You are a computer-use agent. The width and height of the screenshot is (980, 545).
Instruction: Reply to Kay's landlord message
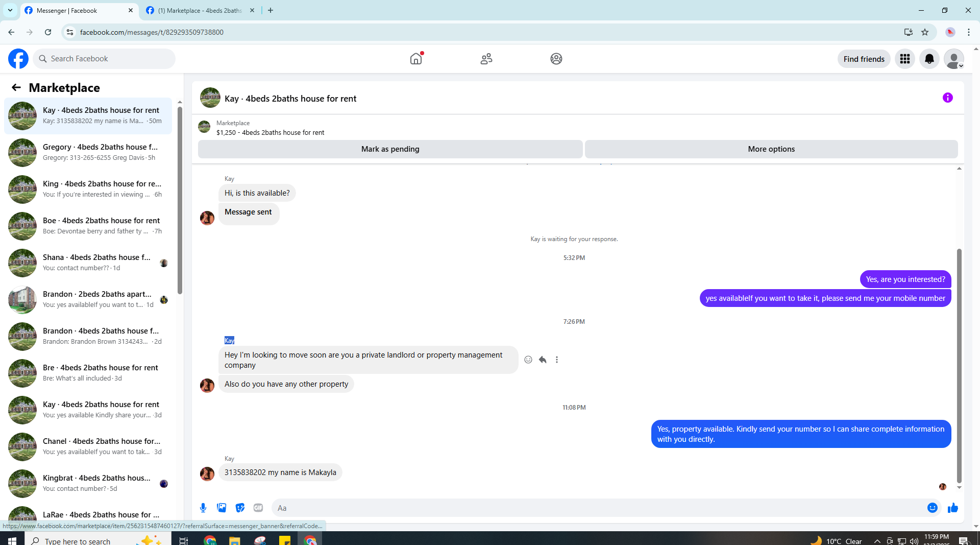[543, 360]
